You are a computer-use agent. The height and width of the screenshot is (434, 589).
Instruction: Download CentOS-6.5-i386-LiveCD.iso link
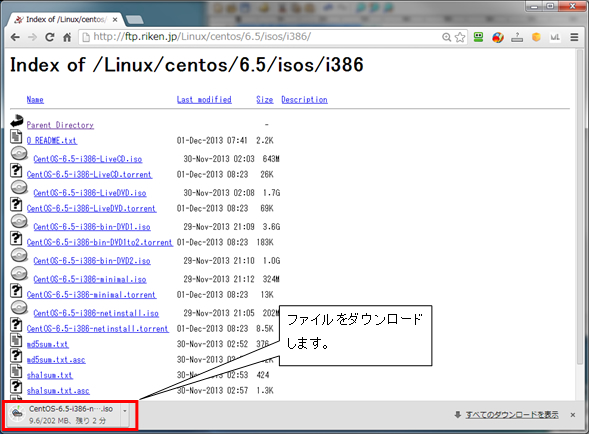(x=88, y=159)
